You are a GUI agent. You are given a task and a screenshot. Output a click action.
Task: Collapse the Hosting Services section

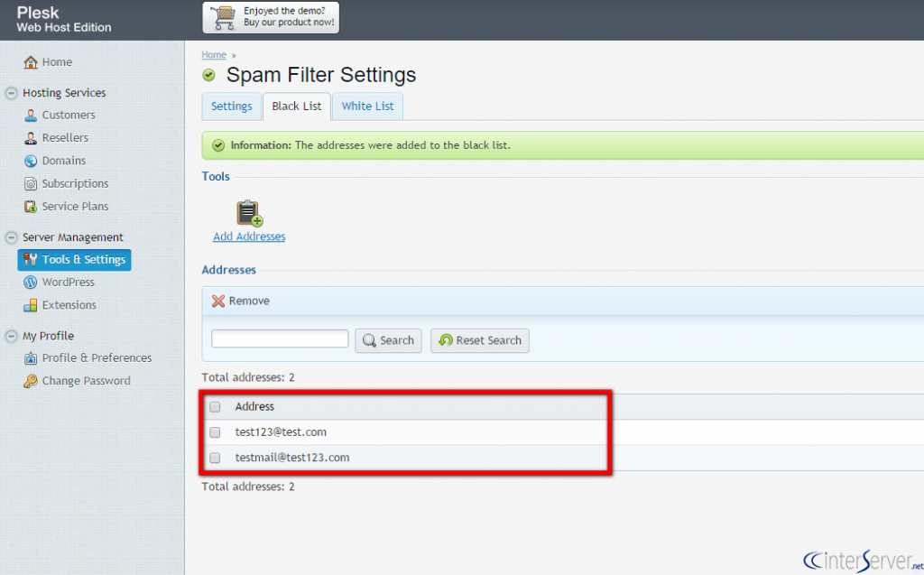point(10,92)
